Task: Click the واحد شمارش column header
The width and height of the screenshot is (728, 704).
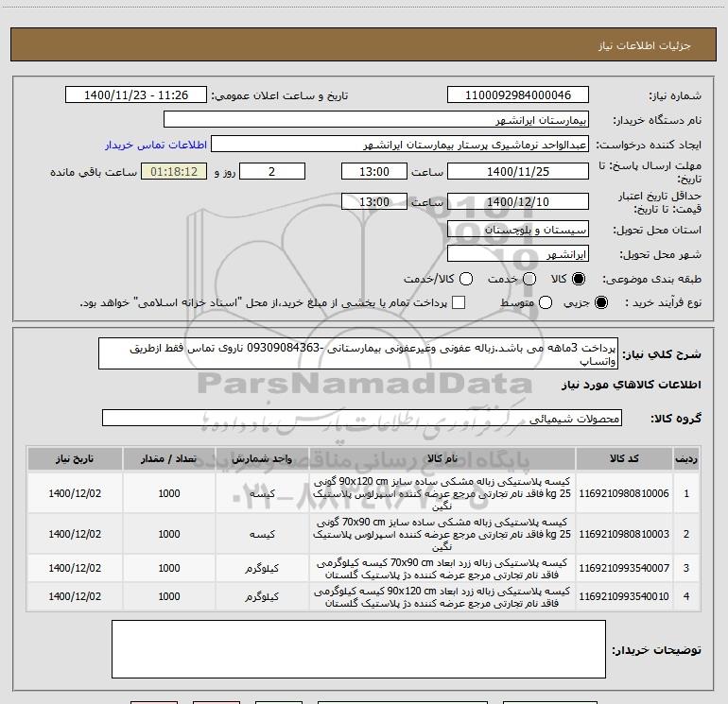Action: tap(262, 459)
